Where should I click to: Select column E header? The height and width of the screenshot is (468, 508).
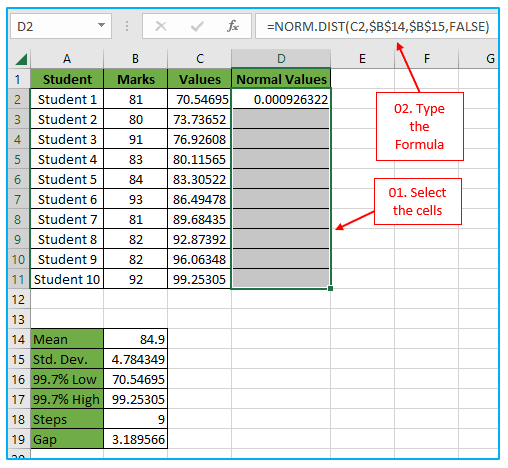coord(362,59)
